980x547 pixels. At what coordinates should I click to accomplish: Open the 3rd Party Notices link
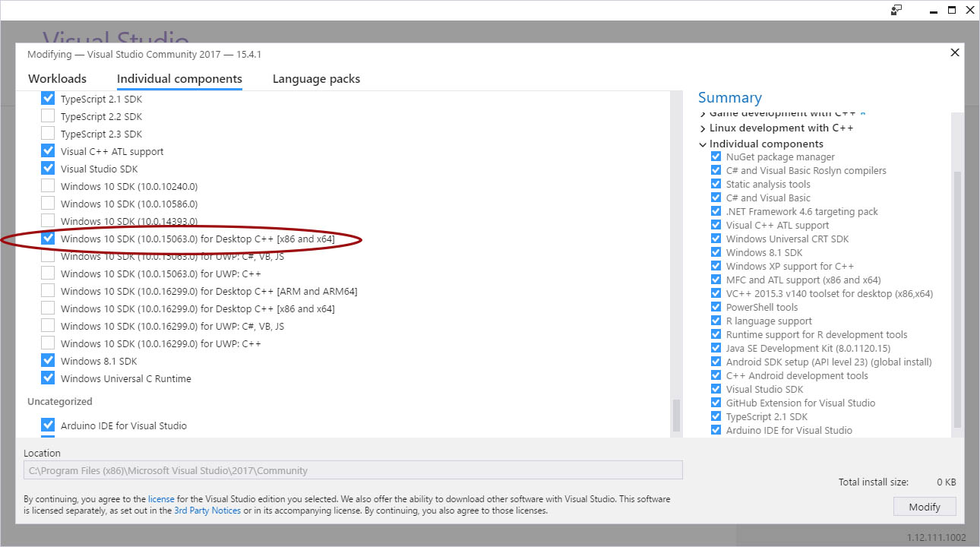tap(207, 511)
